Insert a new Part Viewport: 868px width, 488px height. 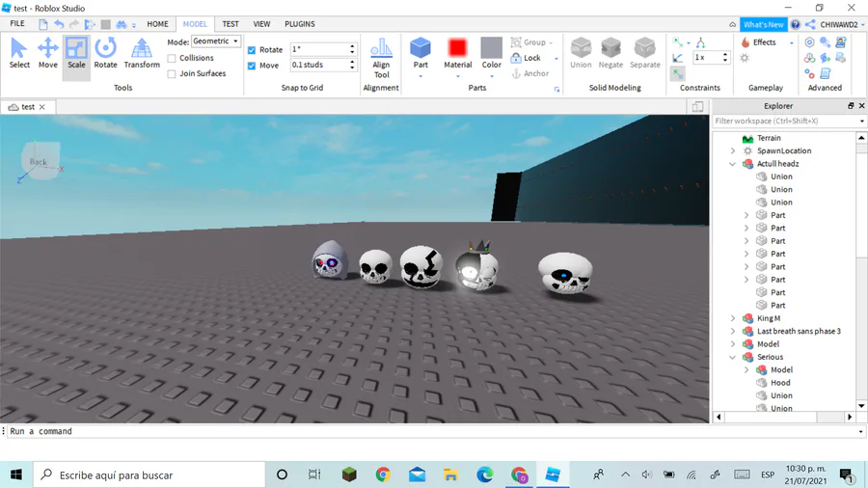(420, 53)
